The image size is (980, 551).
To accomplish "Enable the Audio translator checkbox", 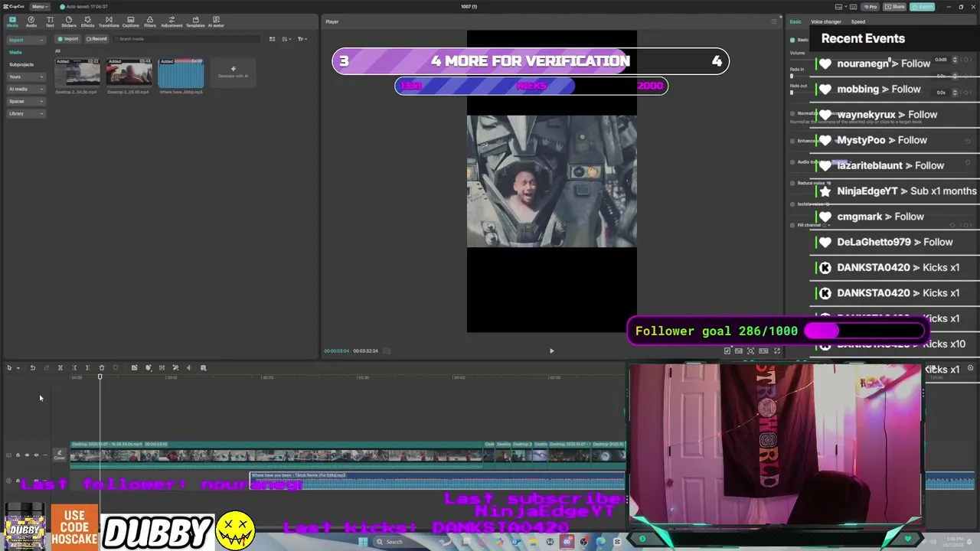I will (x=792, y=162).
